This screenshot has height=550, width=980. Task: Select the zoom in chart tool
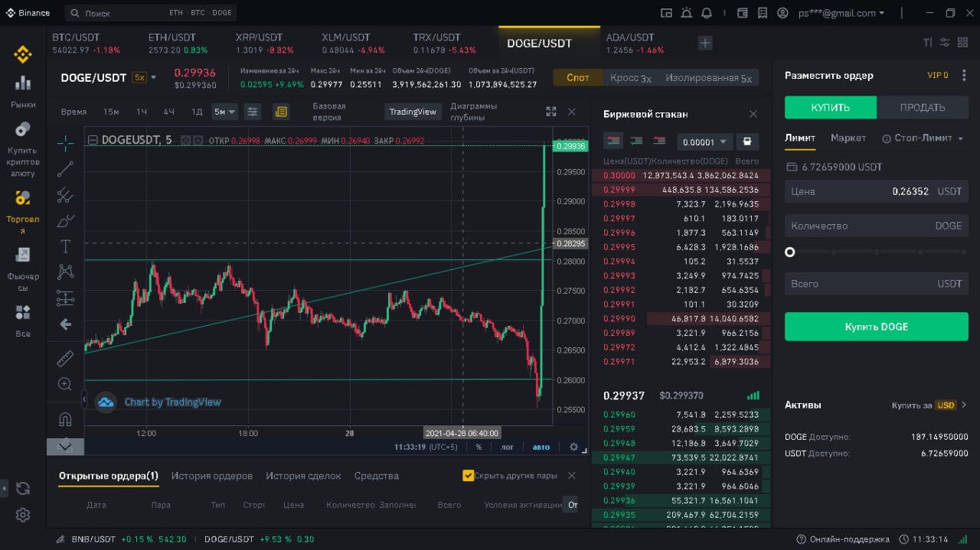pyautogui.click(x=65, y=384)
